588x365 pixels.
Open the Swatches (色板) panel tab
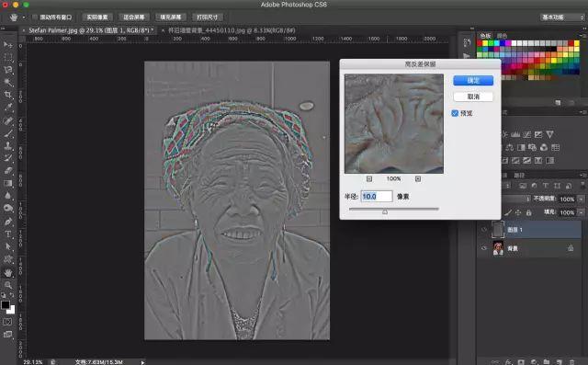click(486, 36)
